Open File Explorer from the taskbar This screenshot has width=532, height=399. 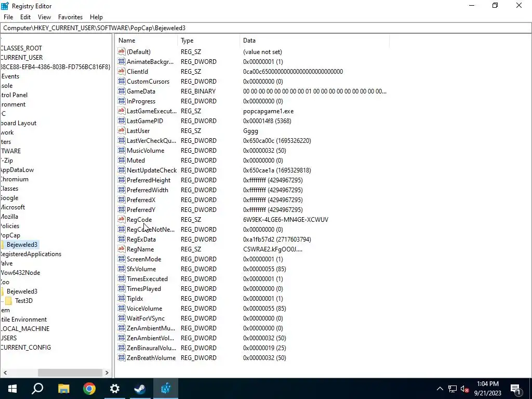click(63, 389)
